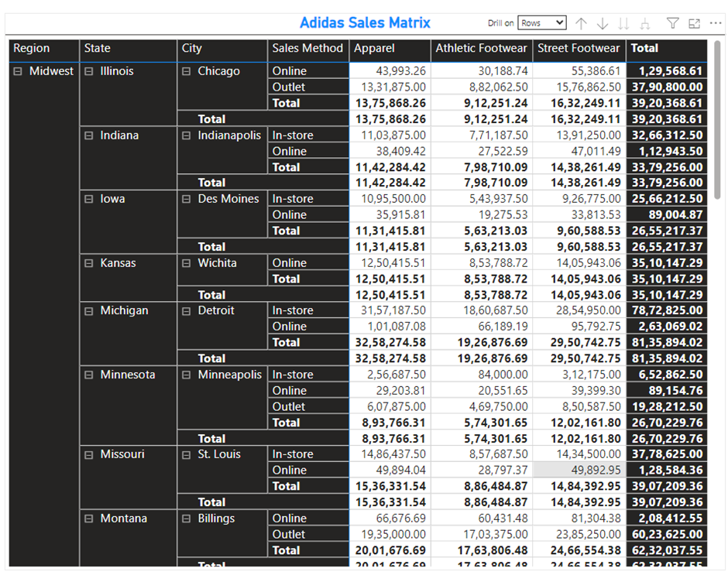This screenshot has height=575, width=728.
Task: Collapse the Montana state row
Action: pos(89,519)
